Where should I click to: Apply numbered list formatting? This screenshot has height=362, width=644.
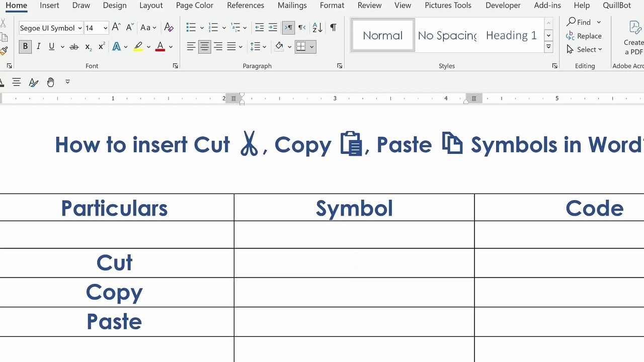coord(213,28)
